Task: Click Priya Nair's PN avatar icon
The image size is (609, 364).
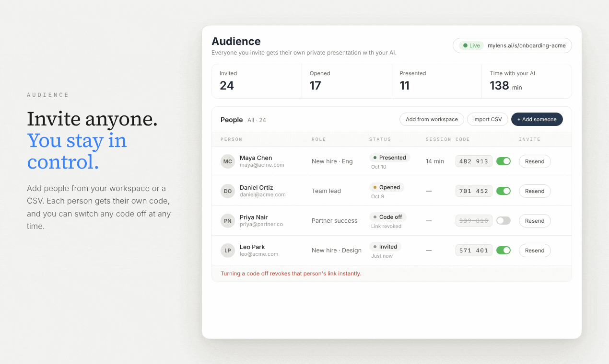Action: click(228, 221)
